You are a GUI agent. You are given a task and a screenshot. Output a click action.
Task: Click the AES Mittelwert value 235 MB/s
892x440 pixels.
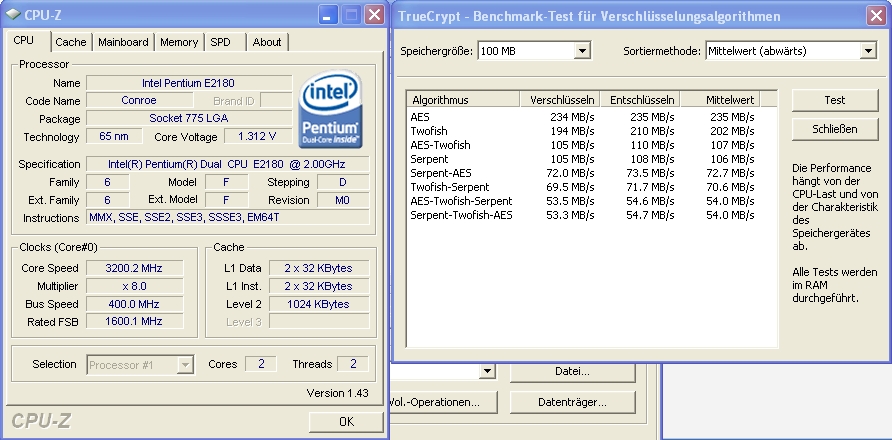pyautogui.click(x=732, y=117)
